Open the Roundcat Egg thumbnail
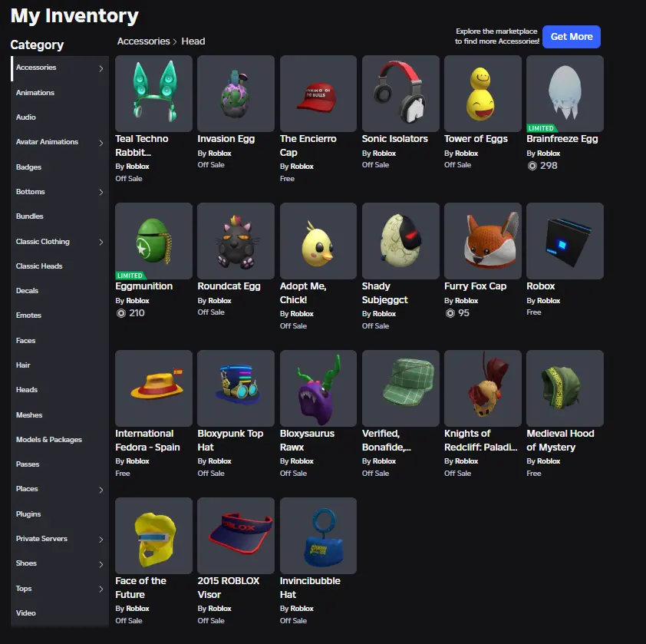The height and width of the screenshot is (644, 646). pos(236,241)
